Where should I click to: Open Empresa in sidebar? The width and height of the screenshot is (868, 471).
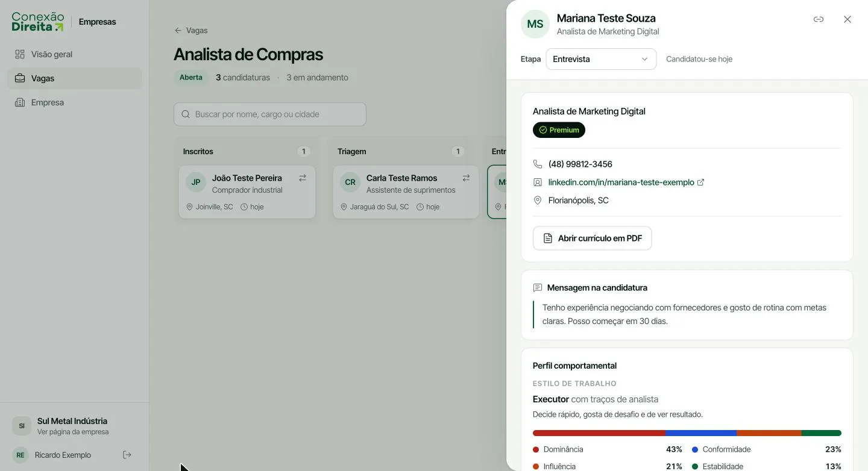pyautogui.click(x=74, y=102)
